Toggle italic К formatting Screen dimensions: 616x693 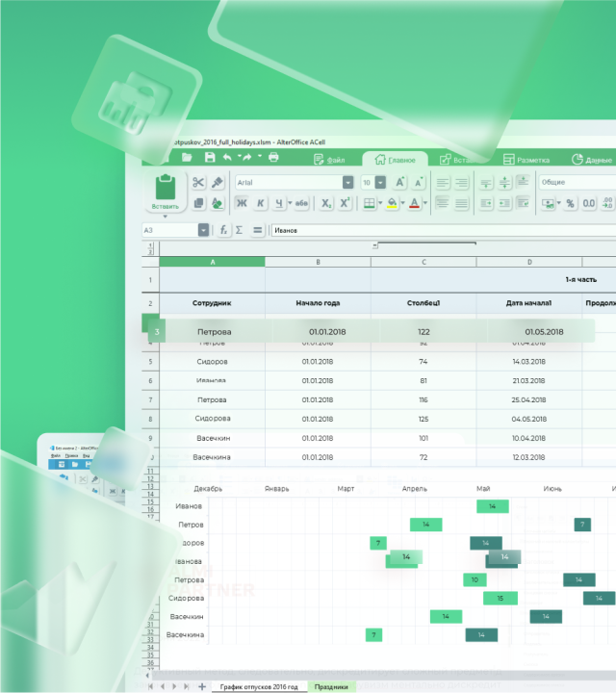[260, 203]
